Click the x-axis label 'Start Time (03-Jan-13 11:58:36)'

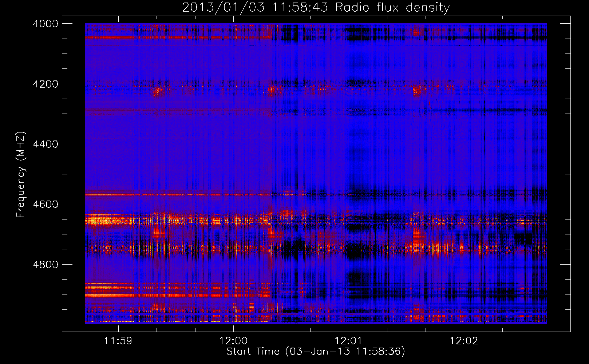(x=316, y=352)
